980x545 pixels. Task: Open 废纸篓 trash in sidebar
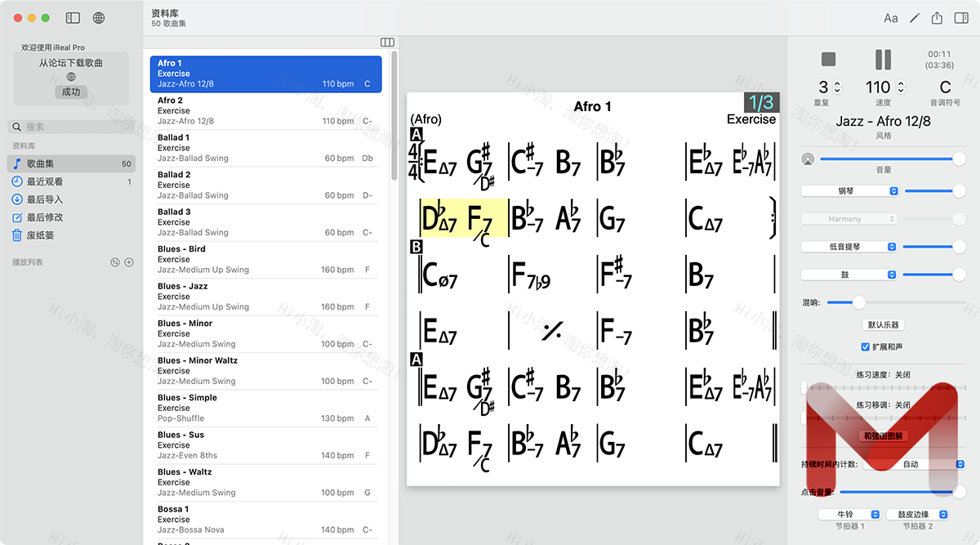point(41,235)
